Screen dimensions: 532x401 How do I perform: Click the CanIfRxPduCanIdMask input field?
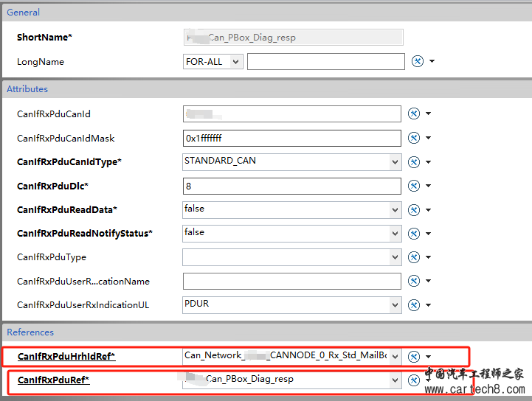pos(291,138)
